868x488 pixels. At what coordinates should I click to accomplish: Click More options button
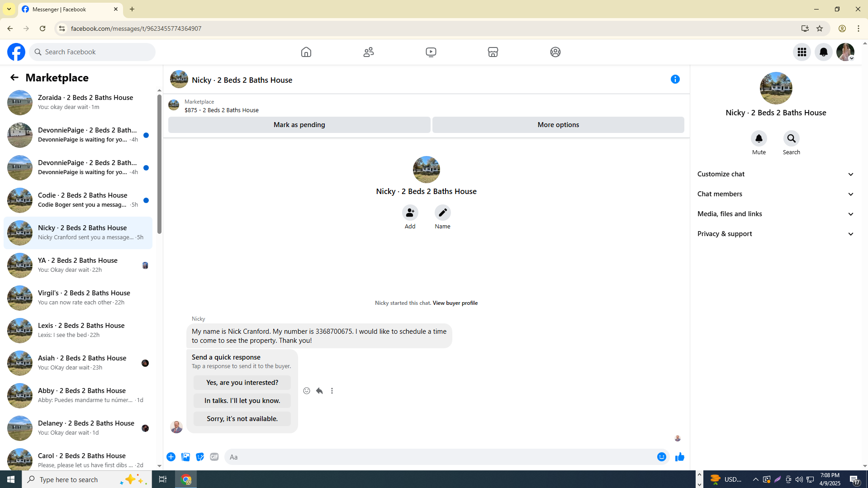click(558, 125)
